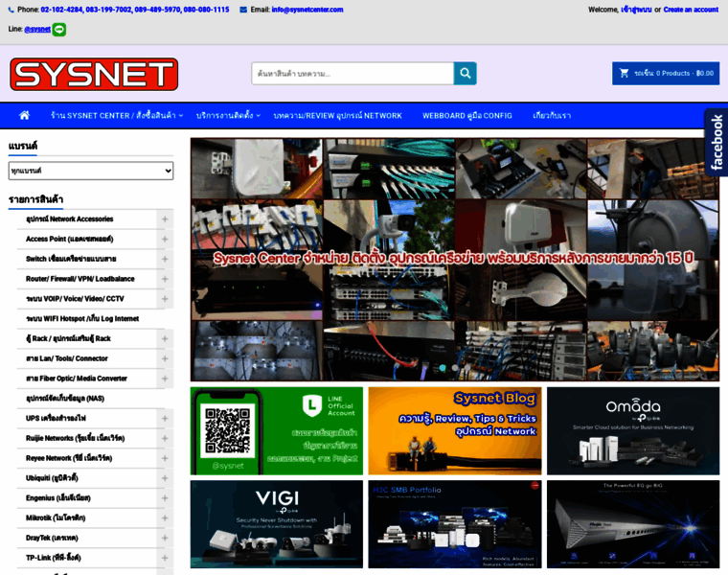
Task: Open the NAS storage category
Action: (65, 399)
